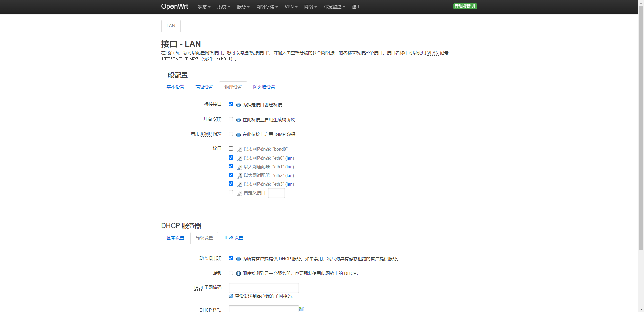Enable the 开启 STP checkbox
Screen dimensions: 644x312
click(x=231, y=119)
